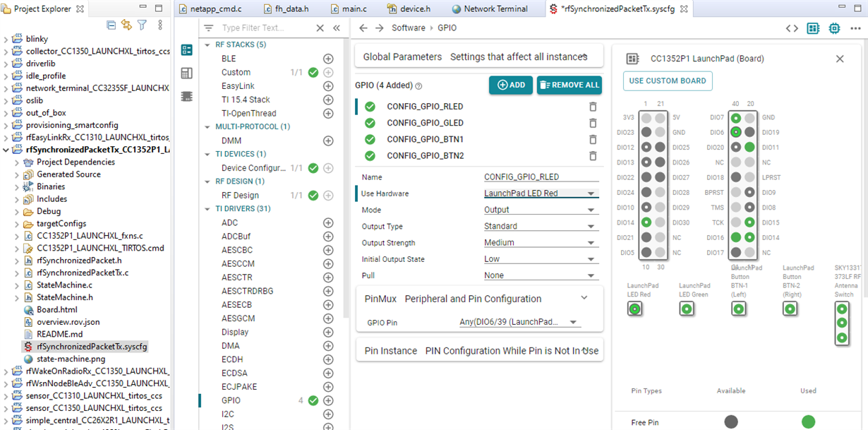Toggle the DIO16 header pin
868x430 pixels.
point(736,238)
